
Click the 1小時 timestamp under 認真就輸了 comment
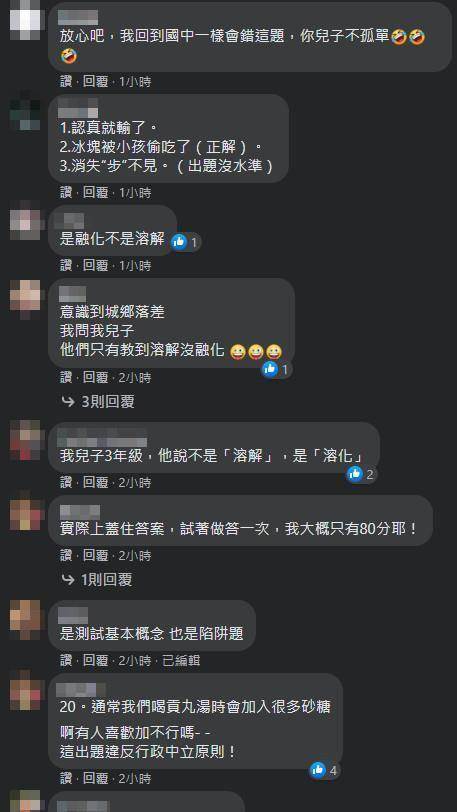(x=135, y=193)
